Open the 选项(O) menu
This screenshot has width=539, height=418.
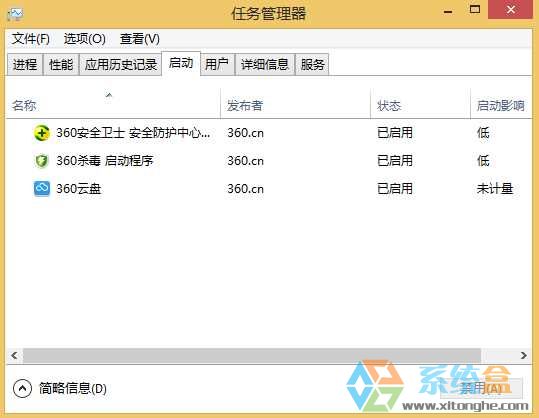click(85, 39)
